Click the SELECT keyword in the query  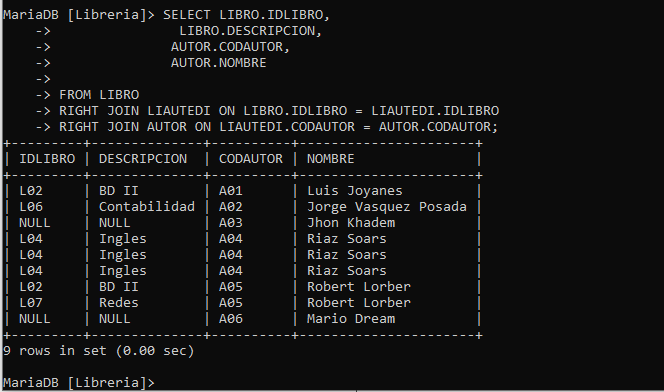pyautogui.click(x=187, y=15)
